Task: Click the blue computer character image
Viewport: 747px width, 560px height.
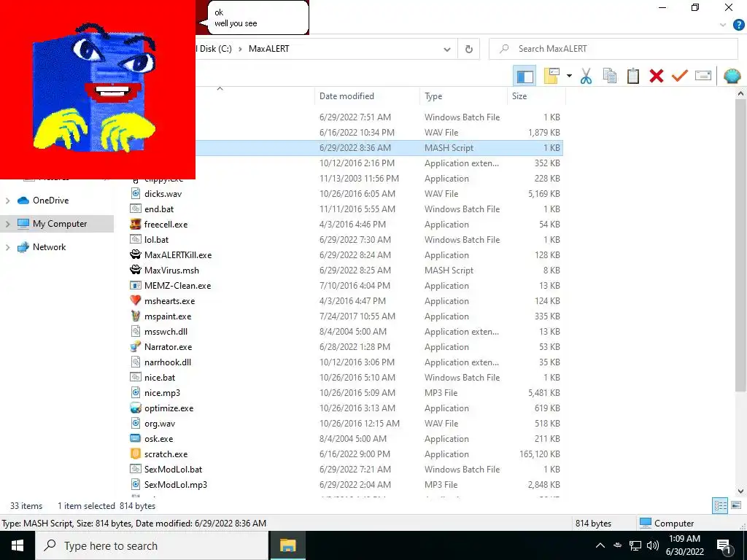Action: click(94, 87)
